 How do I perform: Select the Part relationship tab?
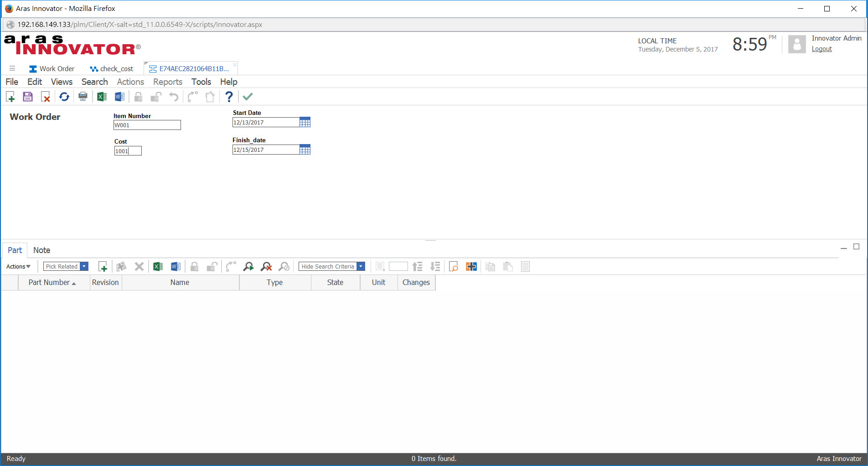point(15,250)
